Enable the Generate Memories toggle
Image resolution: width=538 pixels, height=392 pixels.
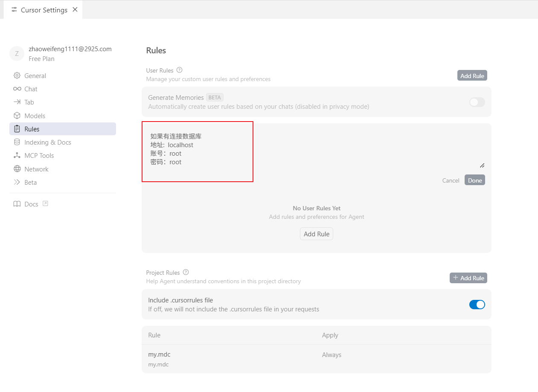[x=477, y=102]
